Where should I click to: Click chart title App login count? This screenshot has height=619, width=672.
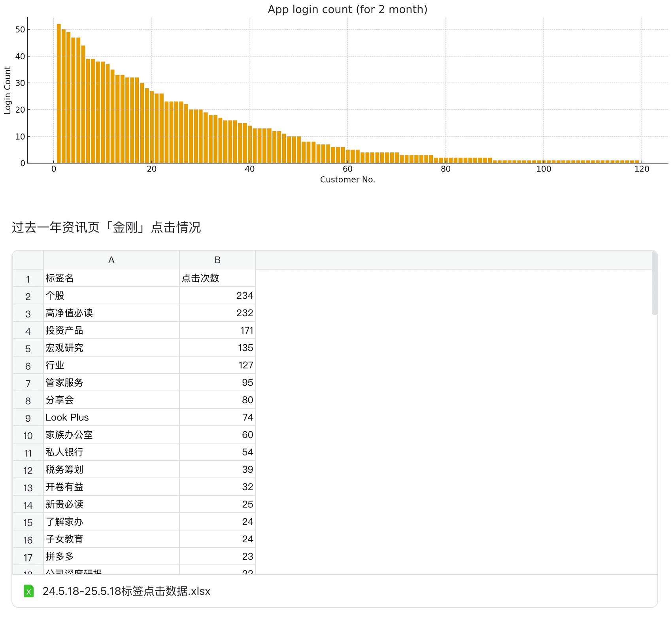[347, 9]
